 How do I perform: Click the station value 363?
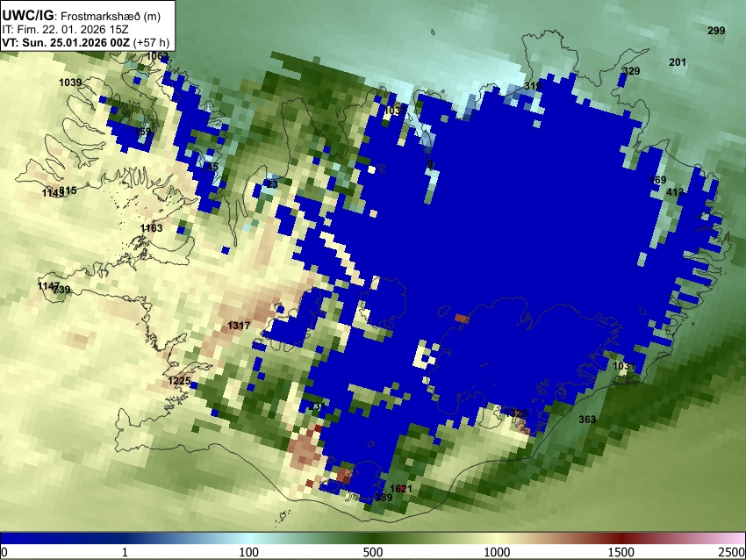(587, 420)
